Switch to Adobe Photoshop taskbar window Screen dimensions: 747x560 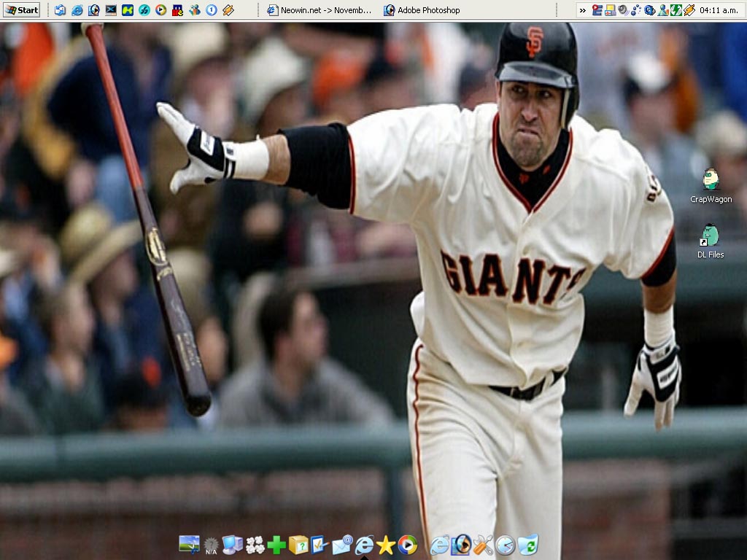tap(422, 10)
